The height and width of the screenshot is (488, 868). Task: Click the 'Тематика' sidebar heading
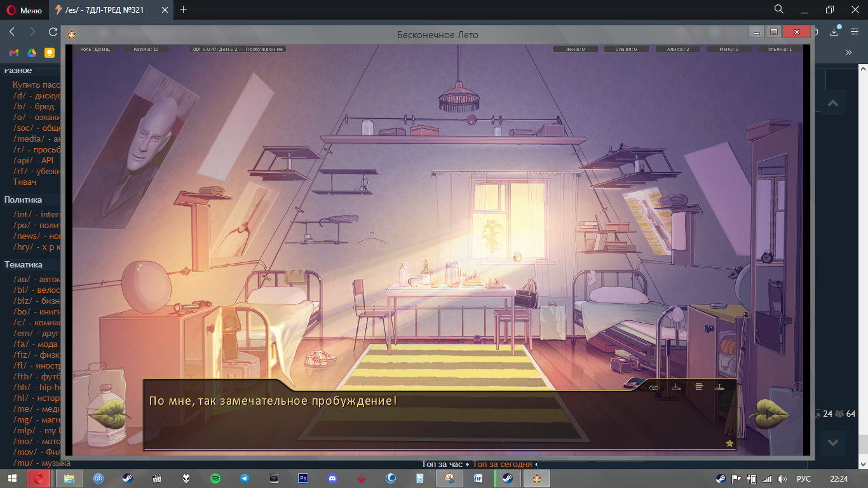coord(24,264)
